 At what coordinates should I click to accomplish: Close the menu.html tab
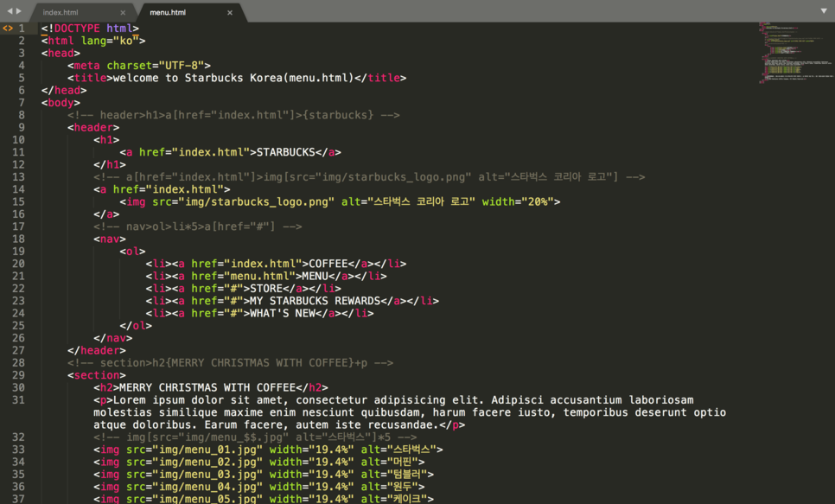click(x=230, y=13)
